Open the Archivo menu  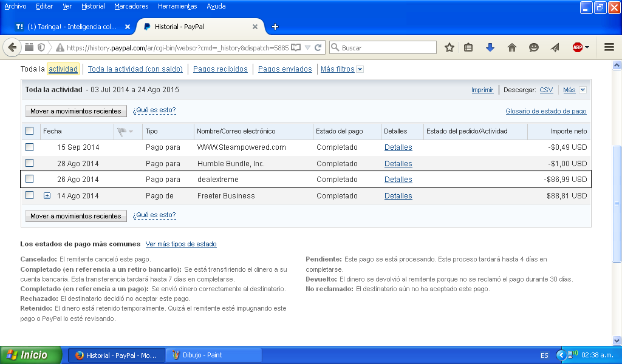pyautogui.click(x=15, y=6)
